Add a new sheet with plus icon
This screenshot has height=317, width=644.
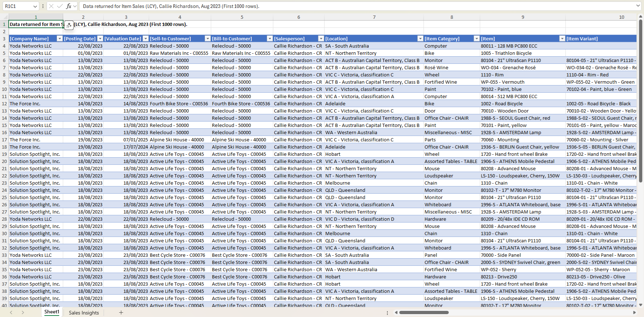pos(121,312)
